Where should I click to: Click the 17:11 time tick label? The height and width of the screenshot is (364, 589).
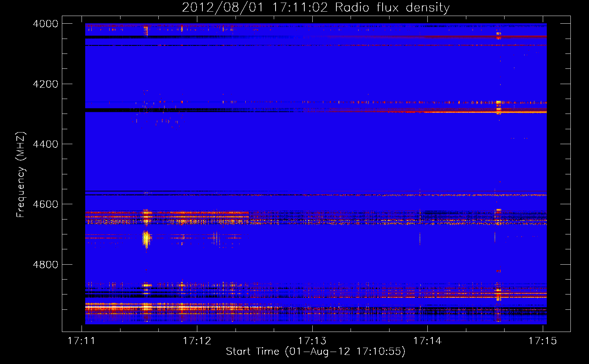click(82, 341)
